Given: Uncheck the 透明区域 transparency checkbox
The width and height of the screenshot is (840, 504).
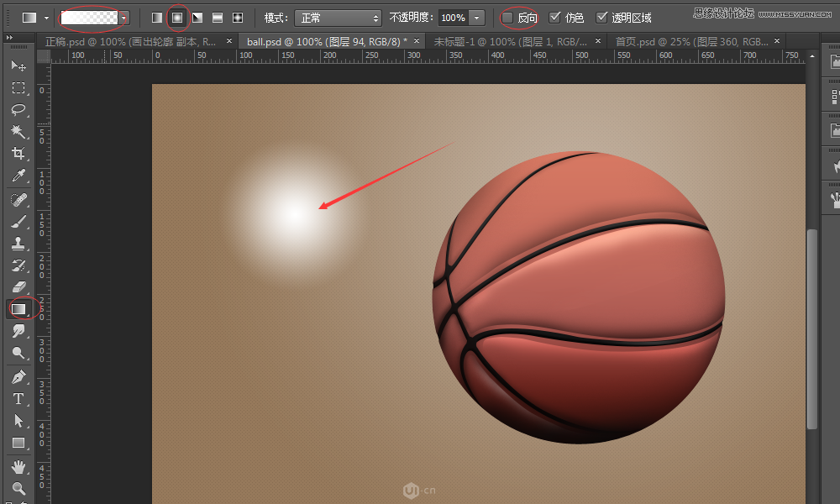Looking at the screenshot, I should tap(602, 18).
